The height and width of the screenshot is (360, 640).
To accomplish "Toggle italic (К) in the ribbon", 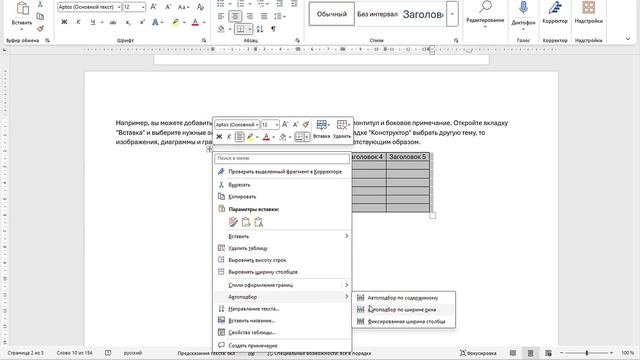I will [78, 22].
